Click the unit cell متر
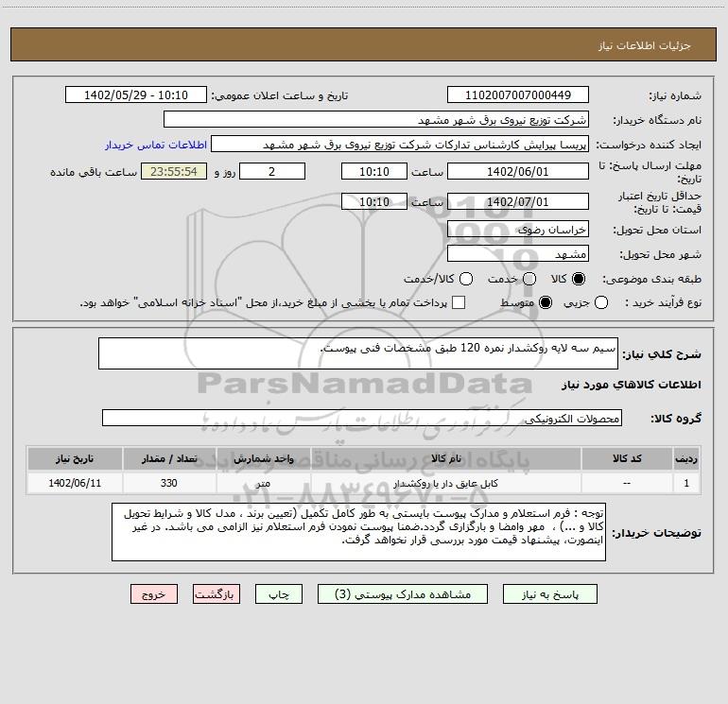728x704 pixels. 263,484
